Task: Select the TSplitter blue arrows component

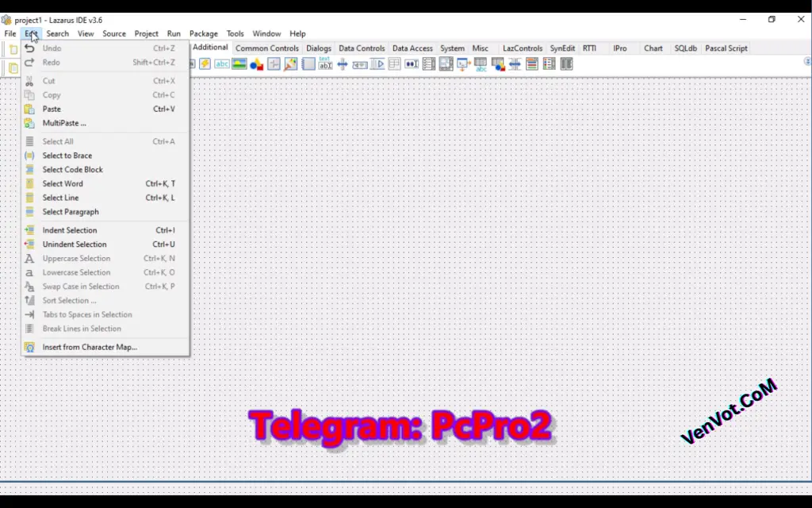Action: pyautogui.click(x=343, y=63)
